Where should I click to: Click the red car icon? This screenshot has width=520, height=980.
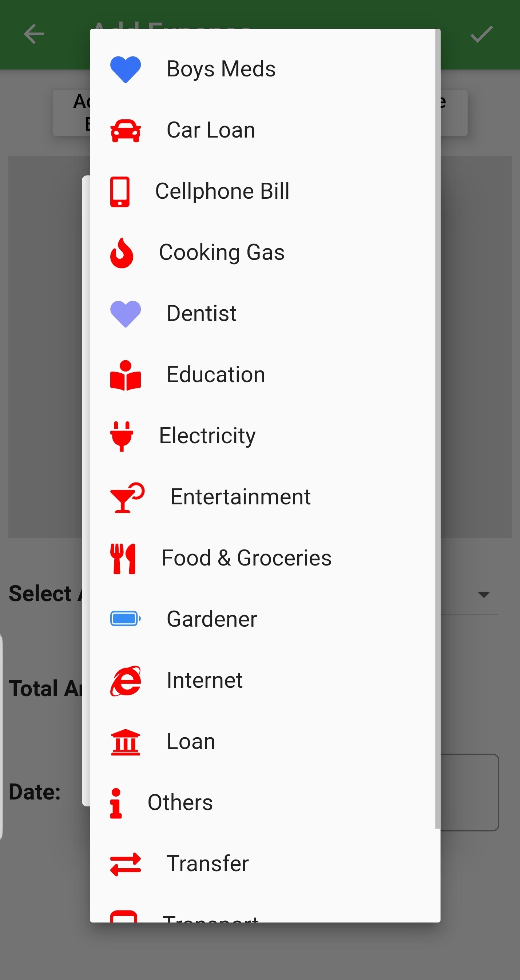(x=125, y=131)
